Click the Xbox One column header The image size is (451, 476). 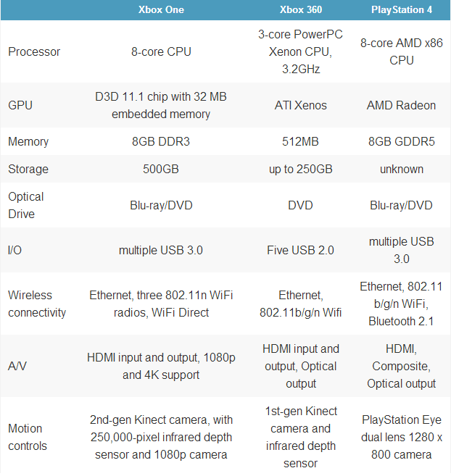click(x=161, y=9)
